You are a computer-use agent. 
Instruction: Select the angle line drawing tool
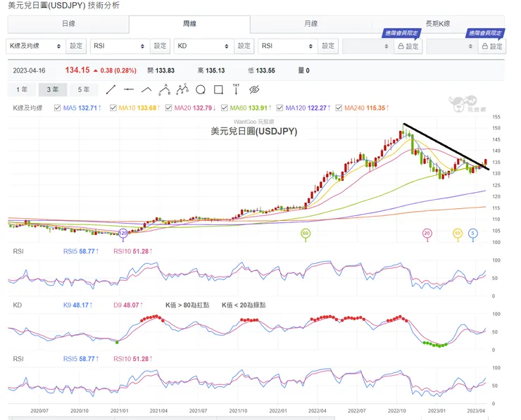[146, 89]
